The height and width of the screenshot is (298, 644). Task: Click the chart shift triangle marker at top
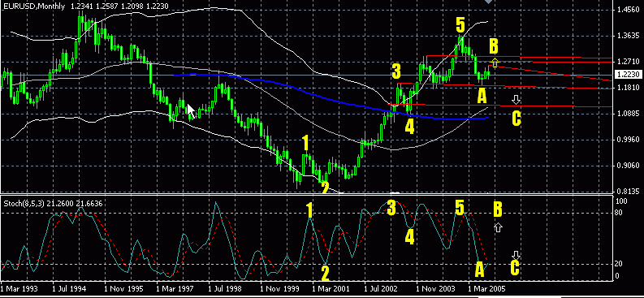tap(488, 2)
